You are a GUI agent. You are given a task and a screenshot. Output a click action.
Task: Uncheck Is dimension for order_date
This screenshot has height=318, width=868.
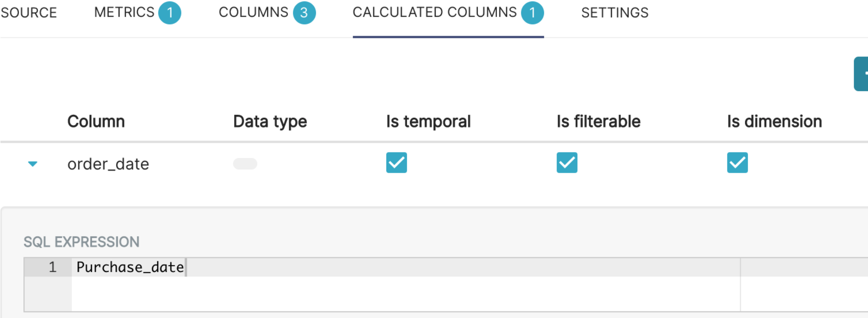[737, 163]
